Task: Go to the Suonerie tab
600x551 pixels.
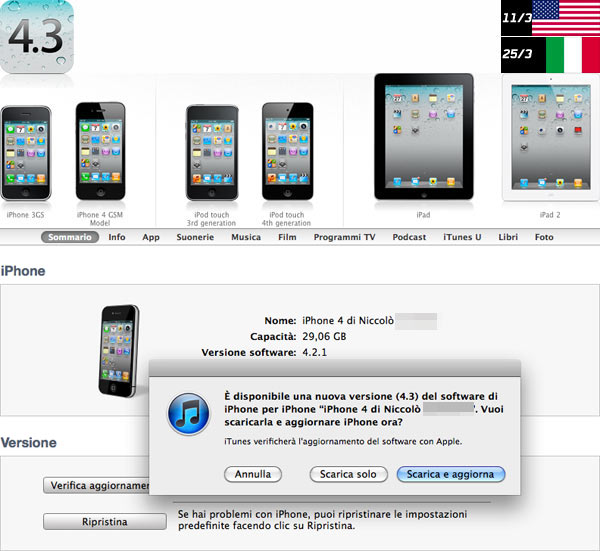Action: pyautogui.click(x=195, y=237)
